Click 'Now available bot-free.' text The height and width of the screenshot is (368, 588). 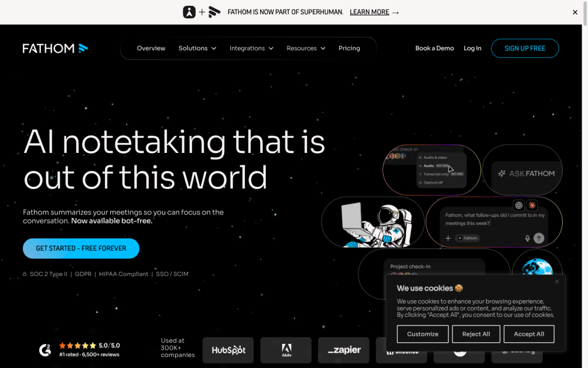(x=112, y=221)
